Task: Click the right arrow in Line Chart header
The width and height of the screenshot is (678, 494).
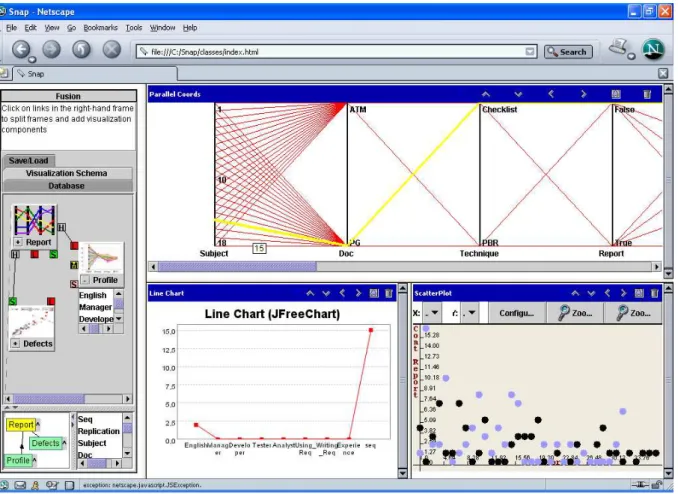Action: (x=358, y=293)
